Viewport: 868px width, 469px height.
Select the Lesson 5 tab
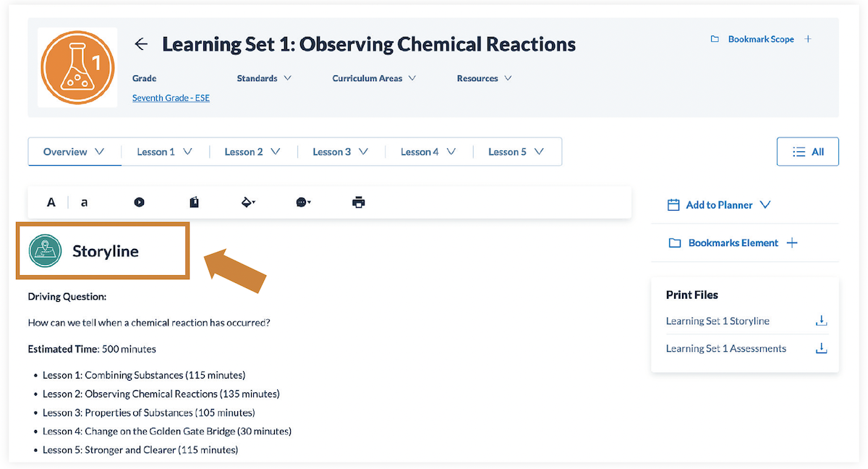click(x=516, y=152)
